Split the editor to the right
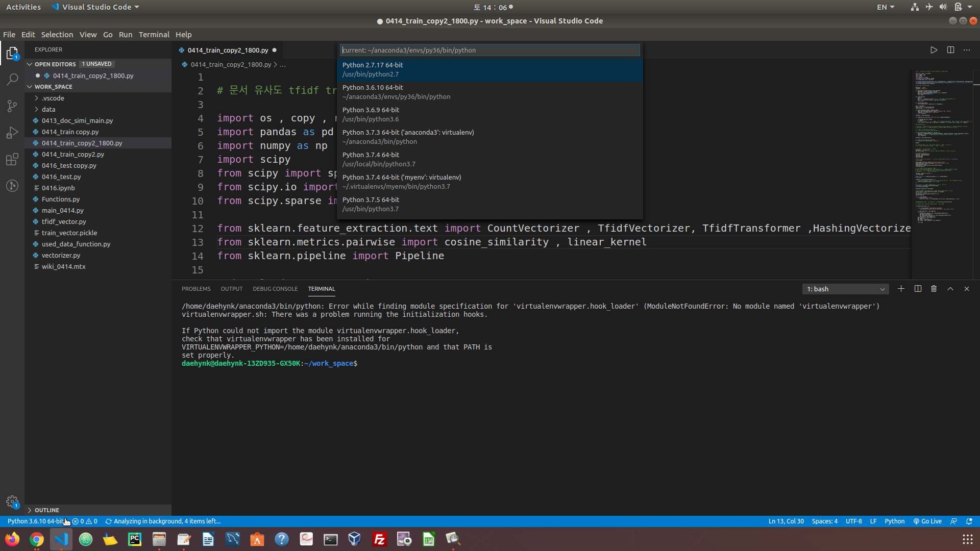Viewport: 980px width, 551px height. click(950, 50)
